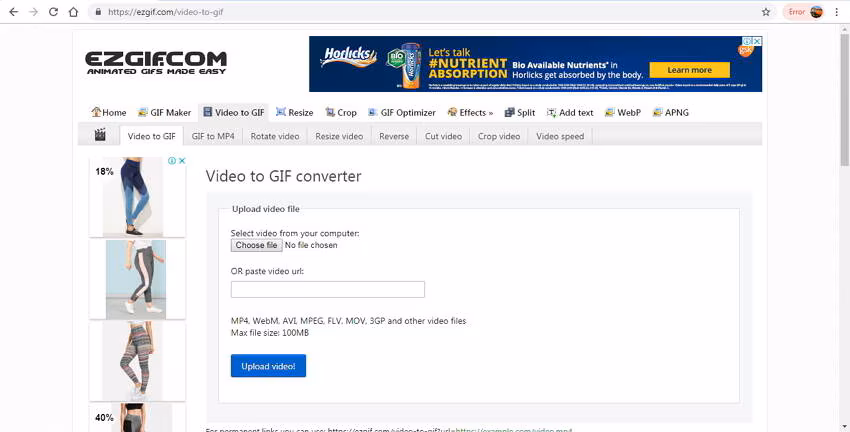Reload the page with the refresh icon
Viewport: 850px width, 432px height.
click(53, 12)
